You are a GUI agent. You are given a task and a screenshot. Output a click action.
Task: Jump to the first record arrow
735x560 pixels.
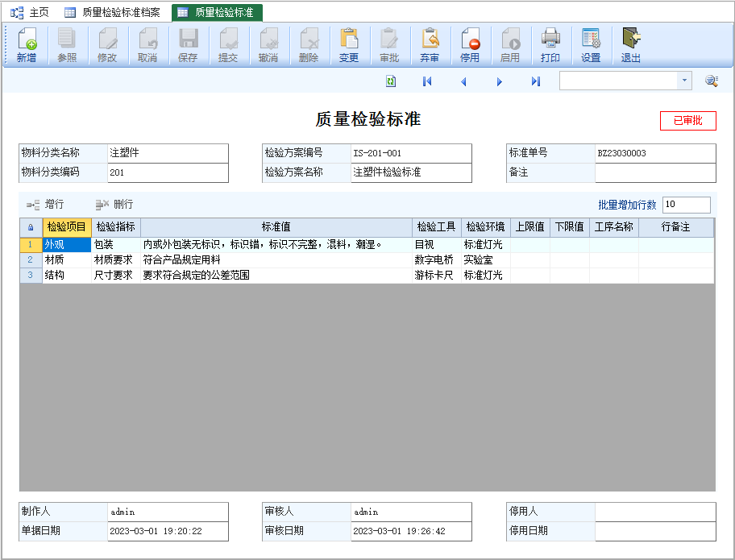click(427, 81)
